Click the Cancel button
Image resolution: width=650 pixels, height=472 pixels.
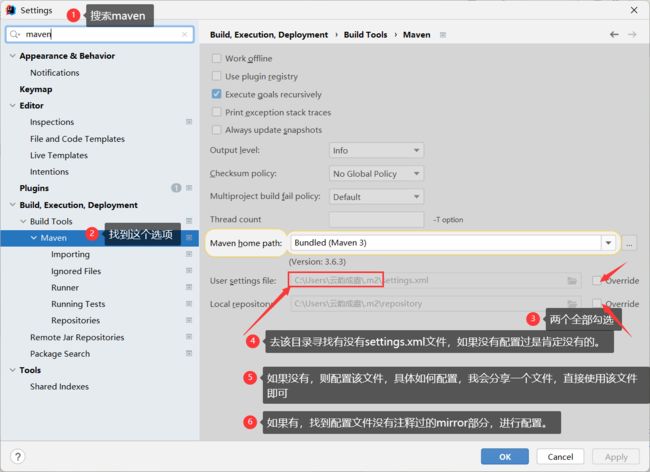click(560, 457)
